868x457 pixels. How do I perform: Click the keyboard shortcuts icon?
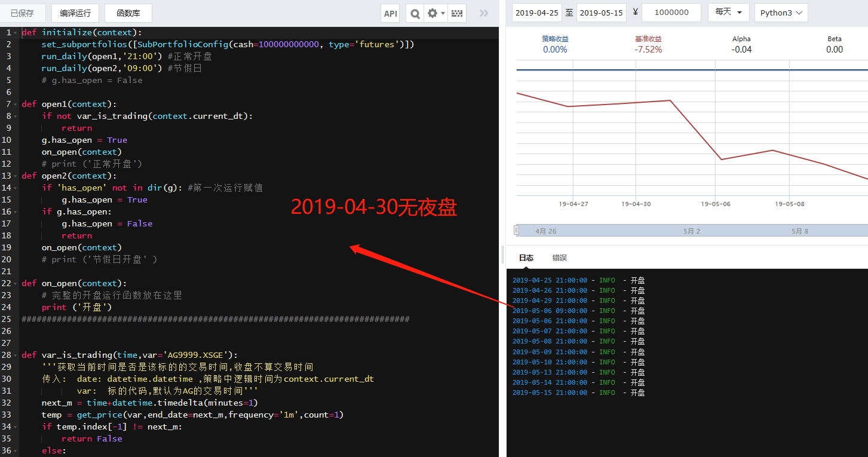457,13
